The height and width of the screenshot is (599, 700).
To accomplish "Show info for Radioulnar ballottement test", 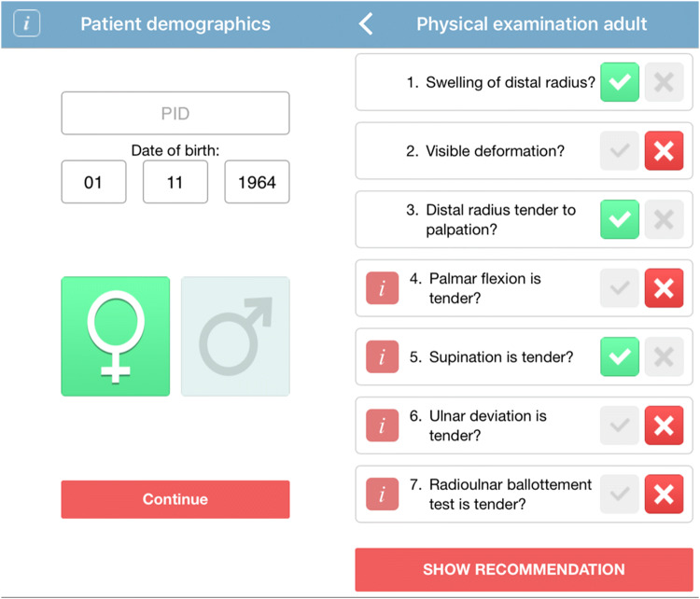I will click(x=383, y=494).
